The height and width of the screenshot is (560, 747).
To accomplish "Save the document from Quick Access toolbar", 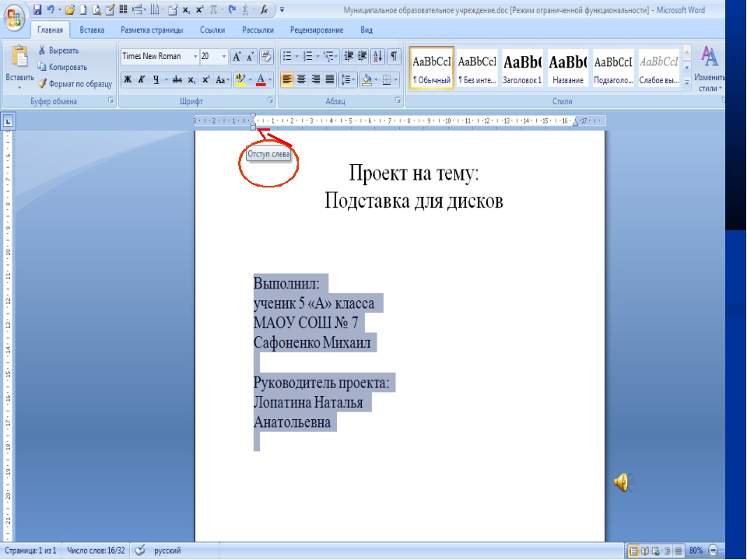I will (37, 9).
